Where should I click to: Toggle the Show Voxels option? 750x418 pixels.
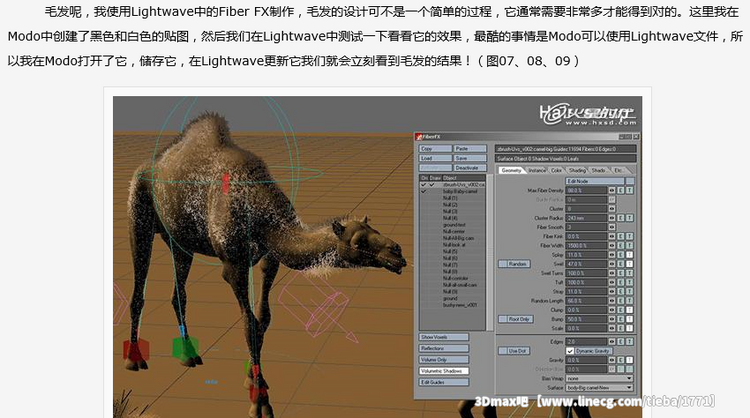[444, 337]
